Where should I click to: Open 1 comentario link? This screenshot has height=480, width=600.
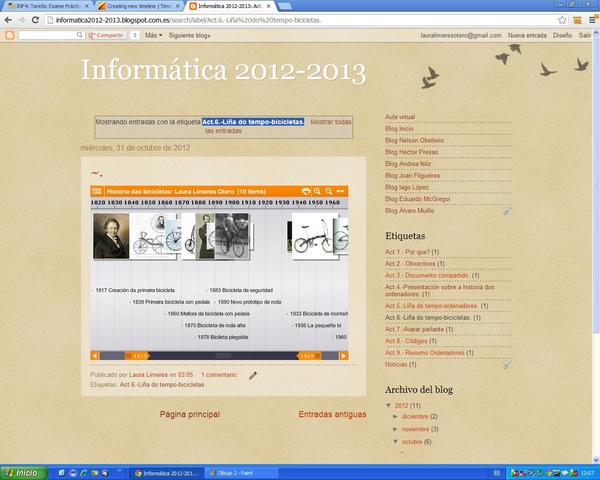click(219, 375)
